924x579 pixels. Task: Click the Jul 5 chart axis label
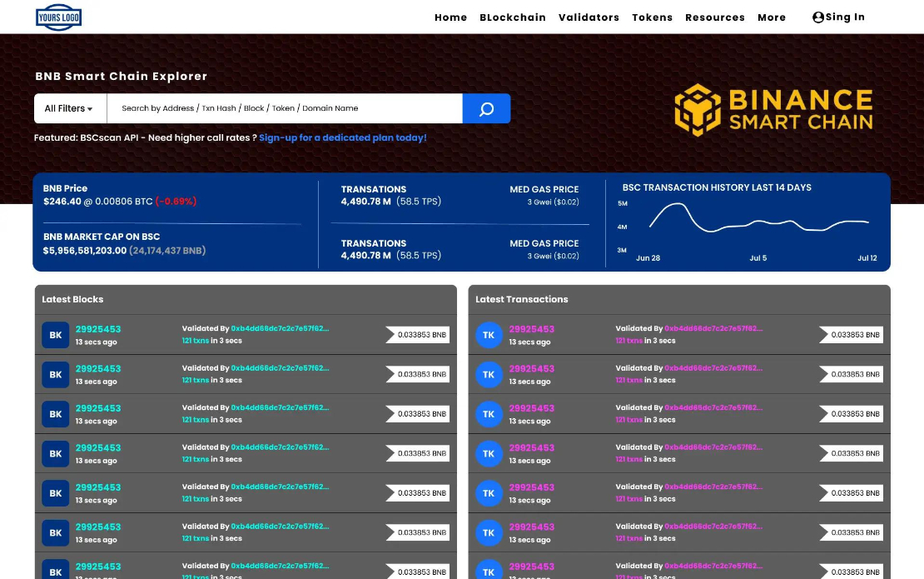point(758,258)
